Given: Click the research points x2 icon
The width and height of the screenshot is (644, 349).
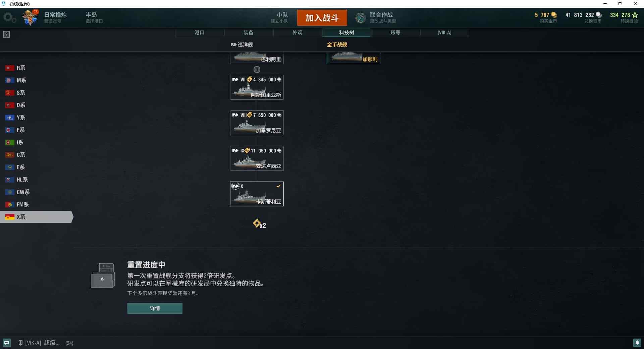Looking at the screenshot, I should pos(259,224).
